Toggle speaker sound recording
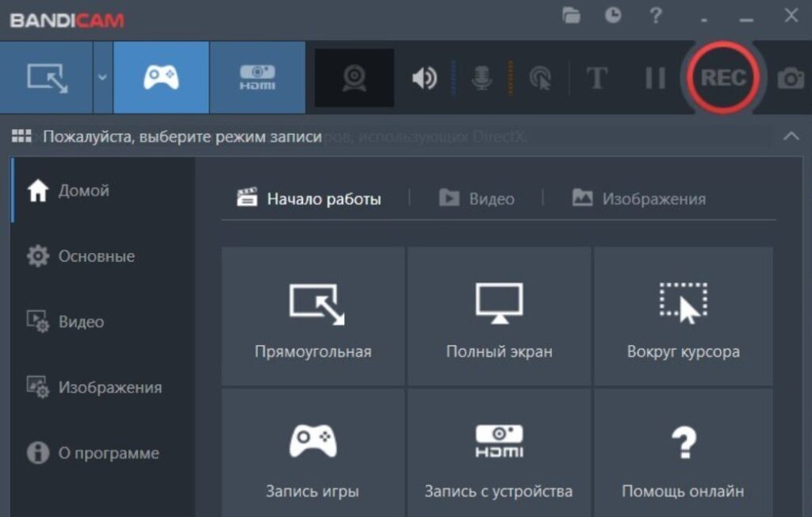This screenshot has width=812, height=517. tap(425, 79)
